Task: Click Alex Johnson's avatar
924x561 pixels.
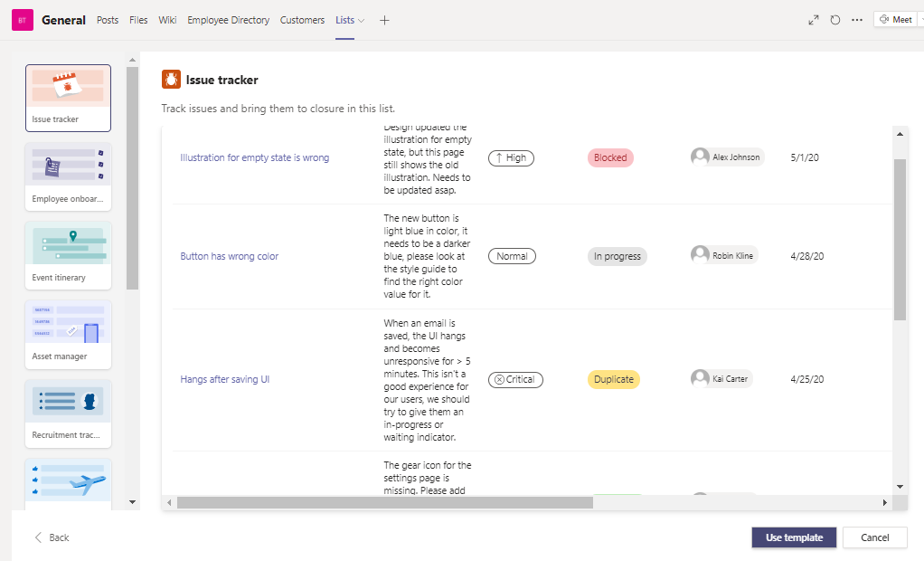Action: 700,157
